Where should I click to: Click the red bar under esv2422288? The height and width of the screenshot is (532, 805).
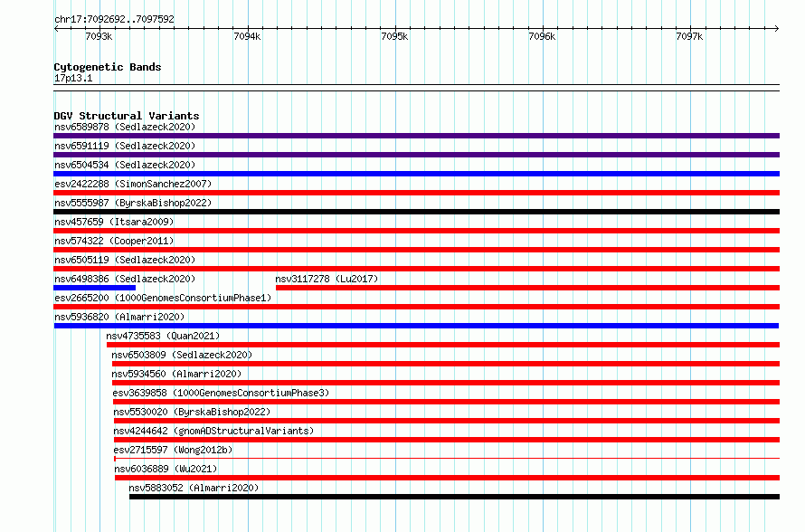pyautogui.click(x=416, y=193)
